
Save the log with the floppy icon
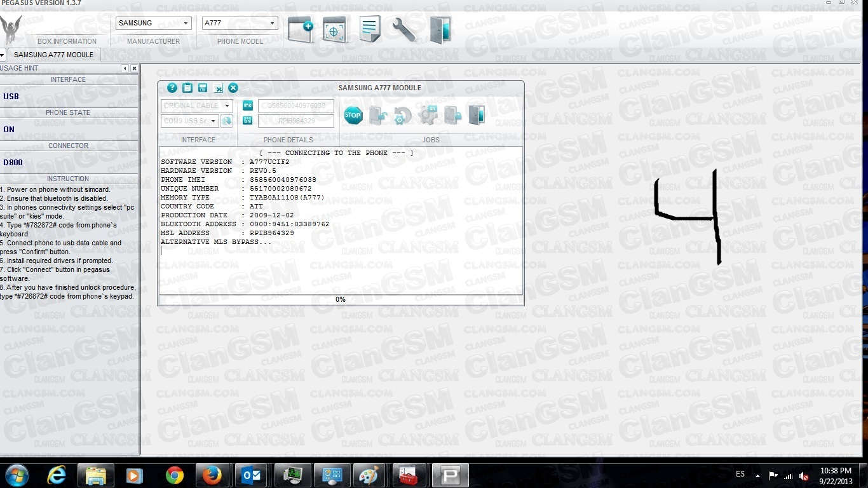tap(203, 88)
